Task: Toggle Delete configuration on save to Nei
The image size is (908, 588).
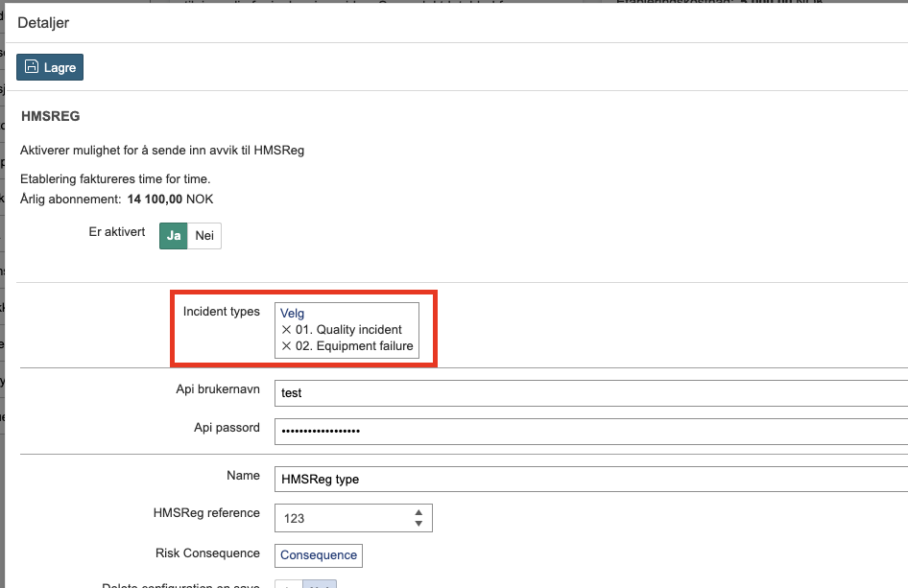Action: coord(319,584)
